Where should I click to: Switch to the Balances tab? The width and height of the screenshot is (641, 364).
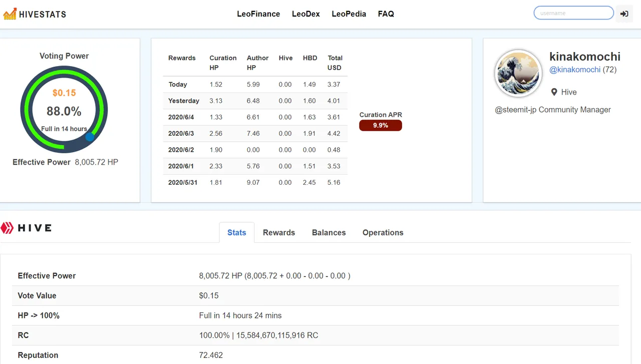[x=329, y=232]
